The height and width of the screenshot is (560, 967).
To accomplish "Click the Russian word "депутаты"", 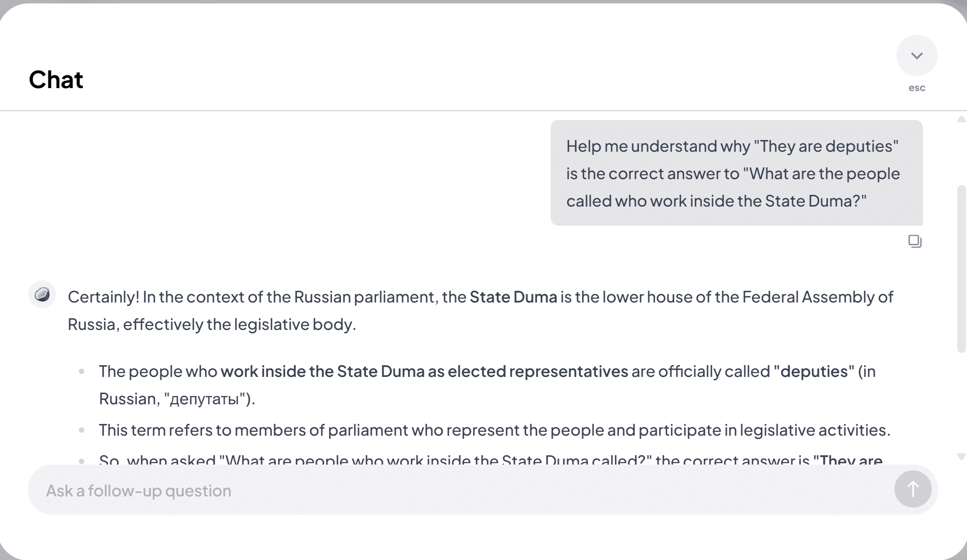I will [x=204, y=399].
